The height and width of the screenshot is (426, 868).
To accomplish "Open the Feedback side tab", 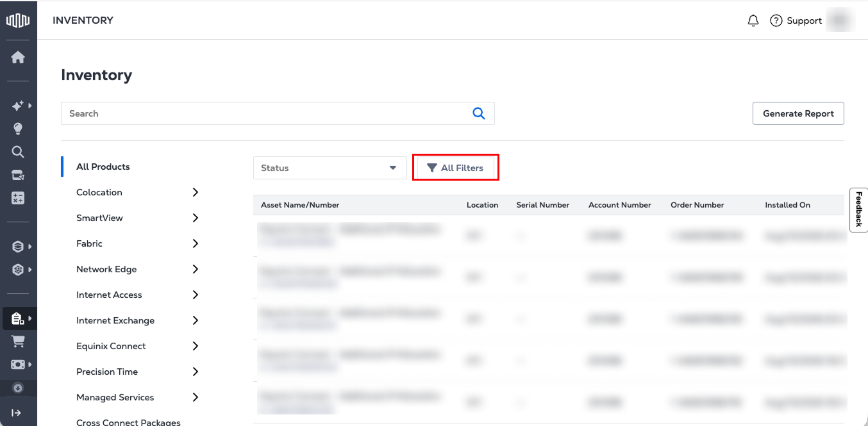I will coord(859,209).
